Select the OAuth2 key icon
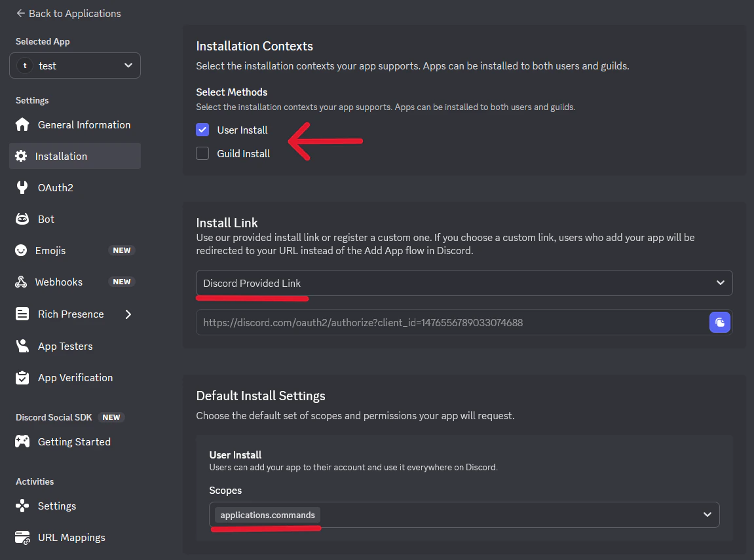754x560 pixels. [x=23, y=187]
